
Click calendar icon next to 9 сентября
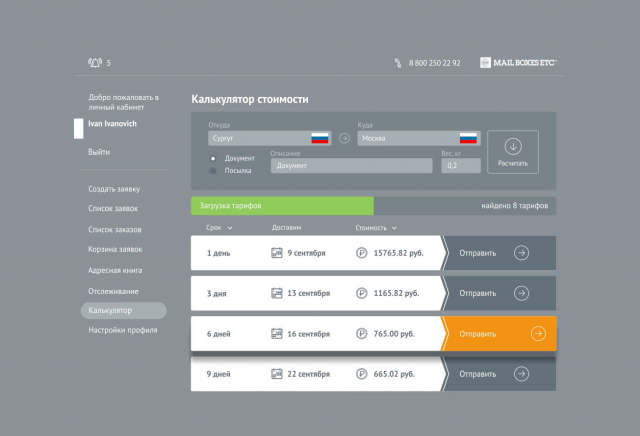277,253
